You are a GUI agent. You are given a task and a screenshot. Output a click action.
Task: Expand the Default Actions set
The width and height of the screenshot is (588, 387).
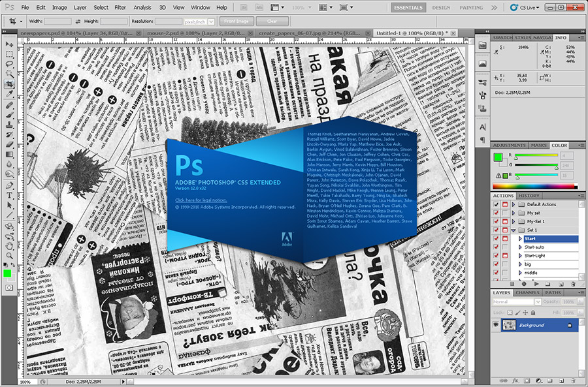click(514, 204)
